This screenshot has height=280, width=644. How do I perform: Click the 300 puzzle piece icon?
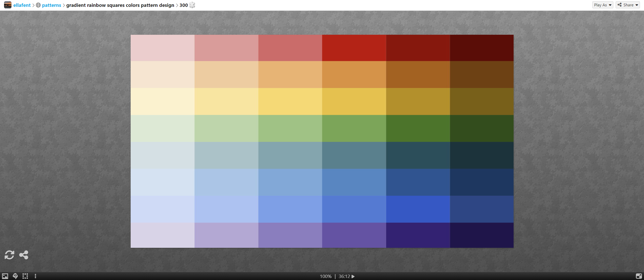click(192, 5)
